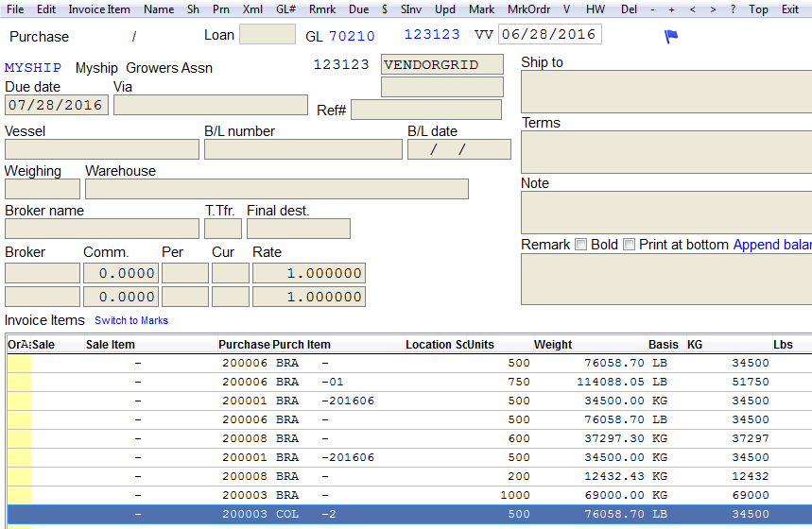Click the Via input field

211,105
